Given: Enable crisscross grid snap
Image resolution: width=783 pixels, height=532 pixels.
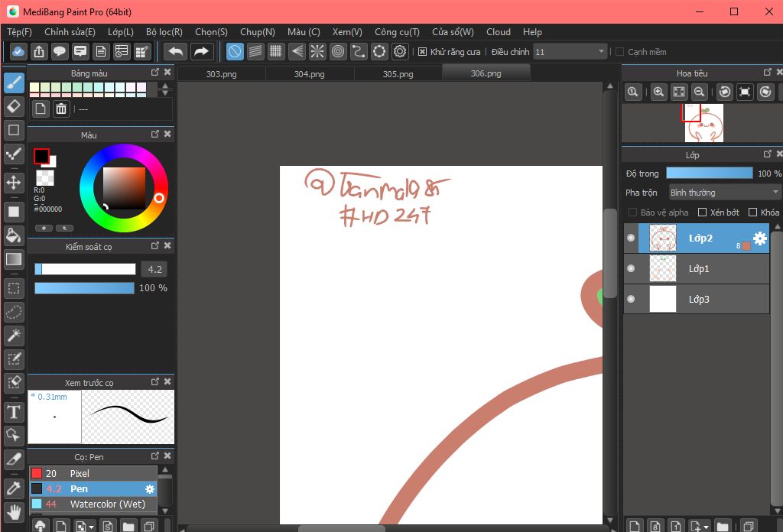Looking at the screenshot, I should [275, 51].
